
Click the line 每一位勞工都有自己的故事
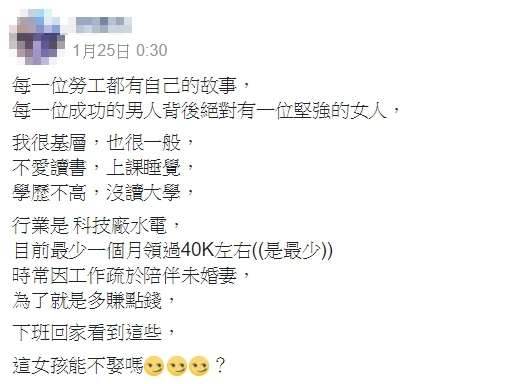(124, 86)
